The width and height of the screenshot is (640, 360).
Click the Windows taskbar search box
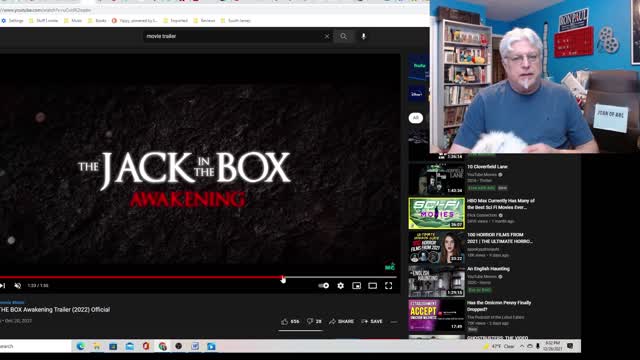(x=35, y=346)
